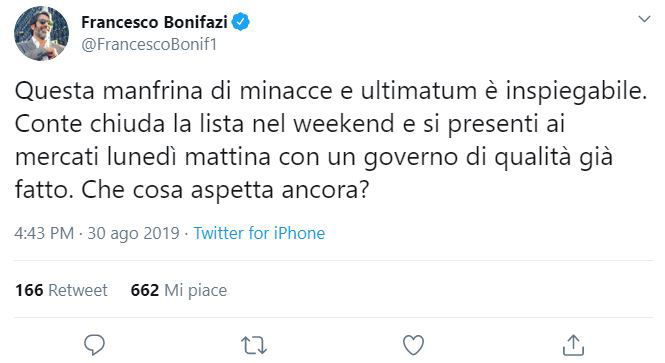Retweet using the arrows icon
This screenshot has width=665, height=363.
254,345
